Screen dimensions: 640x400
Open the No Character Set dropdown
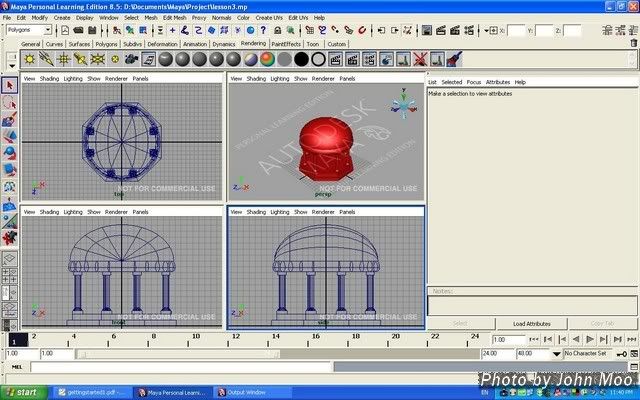[x=588, y=354]
